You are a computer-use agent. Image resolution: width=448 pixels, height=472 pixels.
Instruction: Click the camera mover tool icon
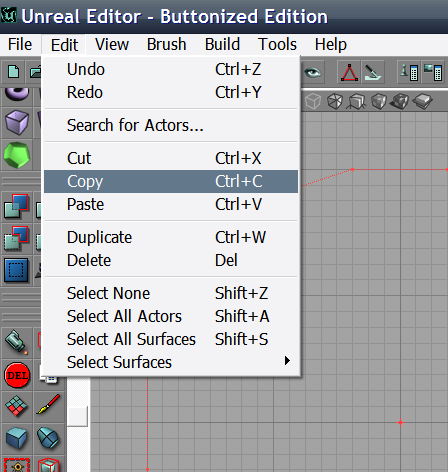tap(16, 342)
